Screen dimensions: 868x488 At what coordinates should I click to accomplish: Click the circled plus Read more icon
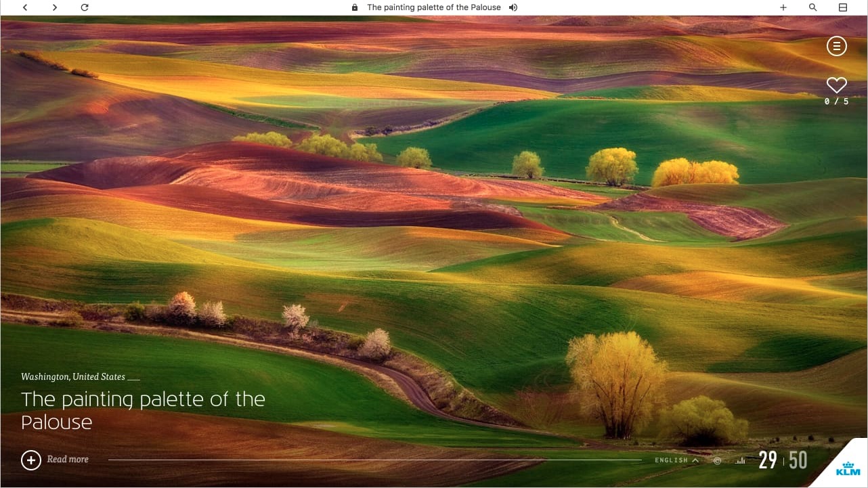[x=31, y=460]
